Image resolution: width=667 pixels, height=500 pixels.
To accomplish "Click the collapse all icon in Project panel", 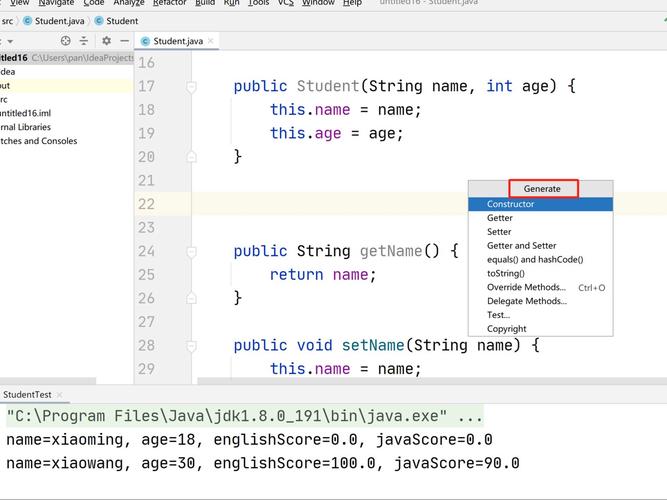I will 85,41.
